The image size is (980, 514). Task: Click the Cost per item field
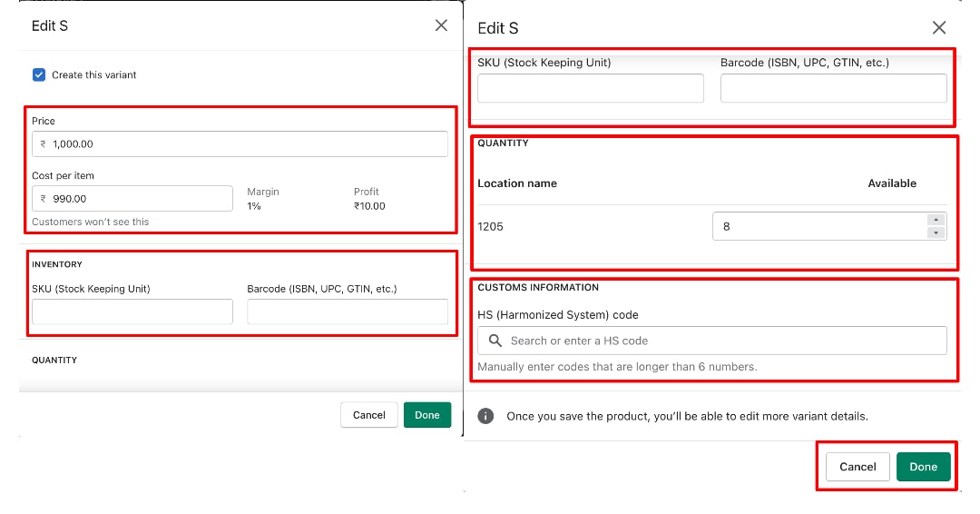132,199
